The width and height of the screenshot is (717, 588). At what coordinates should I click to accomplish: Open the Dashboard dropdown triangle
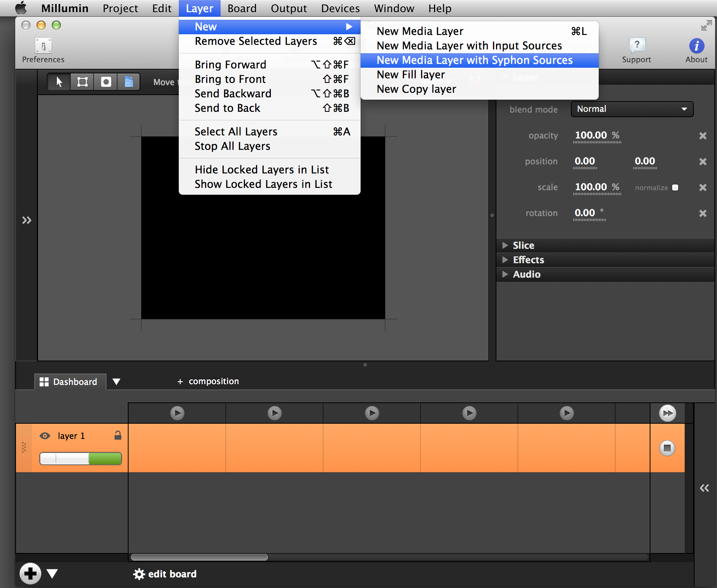pyautogui.click(x=116, y=381)
